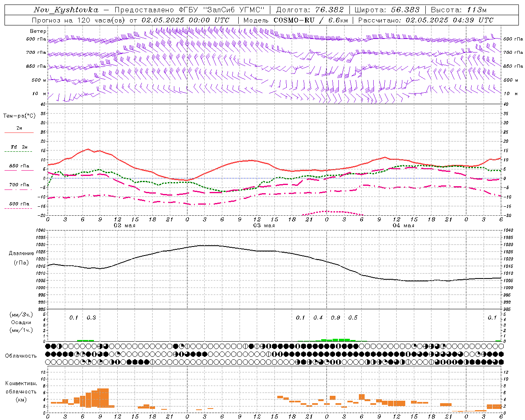Click the computed time Рассчитано: 02.05.2025 04:39 UTC
The width and height of the screenshot is (525, 420).
point(426,20)
